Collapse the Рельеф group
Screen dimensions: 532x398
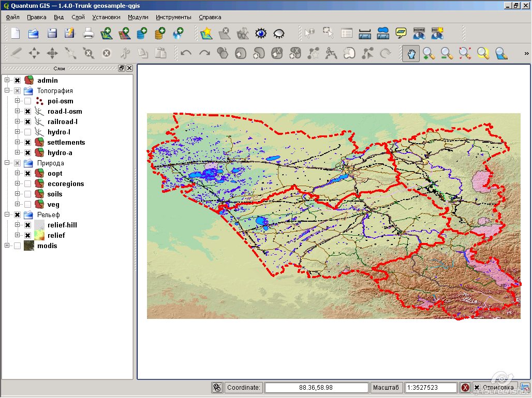coord(7,215)
